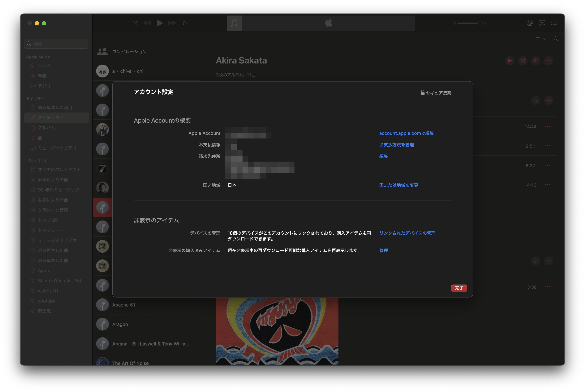Open the sort options dropdown icon

(x=540, y=39)
